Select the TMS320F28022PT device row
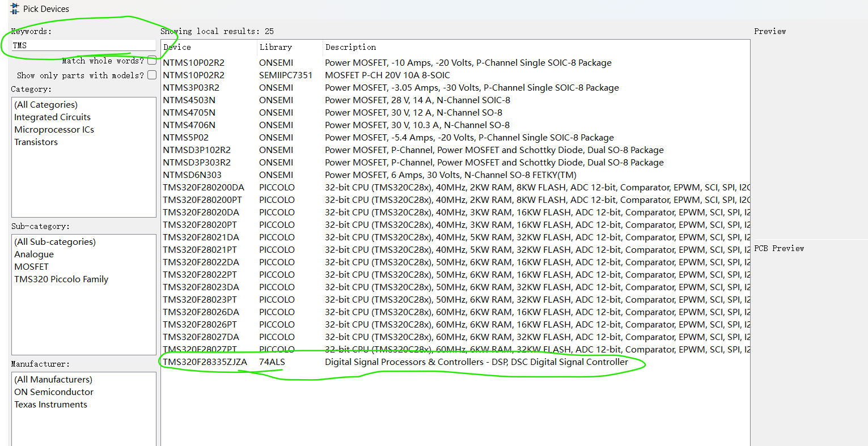Screen dimensions: 868x446 [x=455, y=275]
